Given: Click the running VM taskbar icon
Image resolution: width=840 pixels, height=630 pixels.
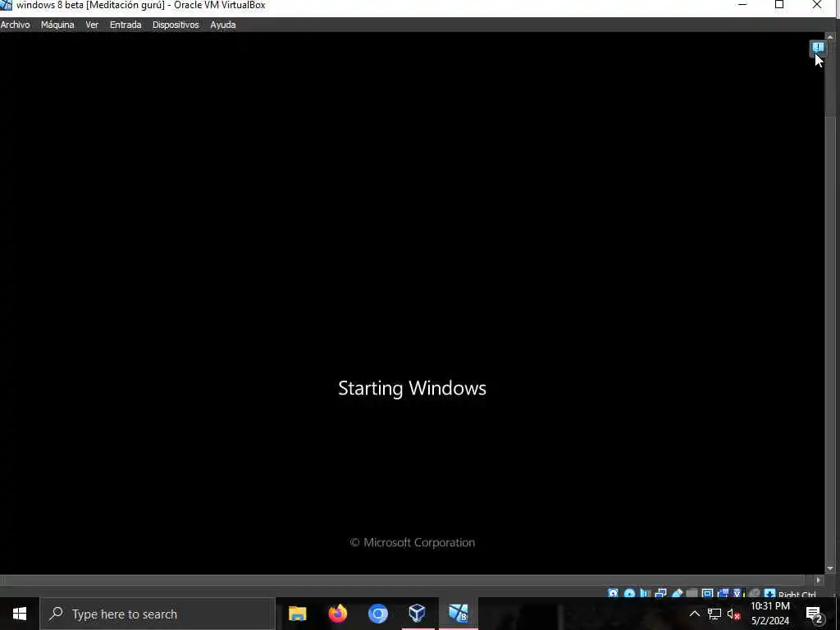Looking at the screenshot, I should point(459,614).
